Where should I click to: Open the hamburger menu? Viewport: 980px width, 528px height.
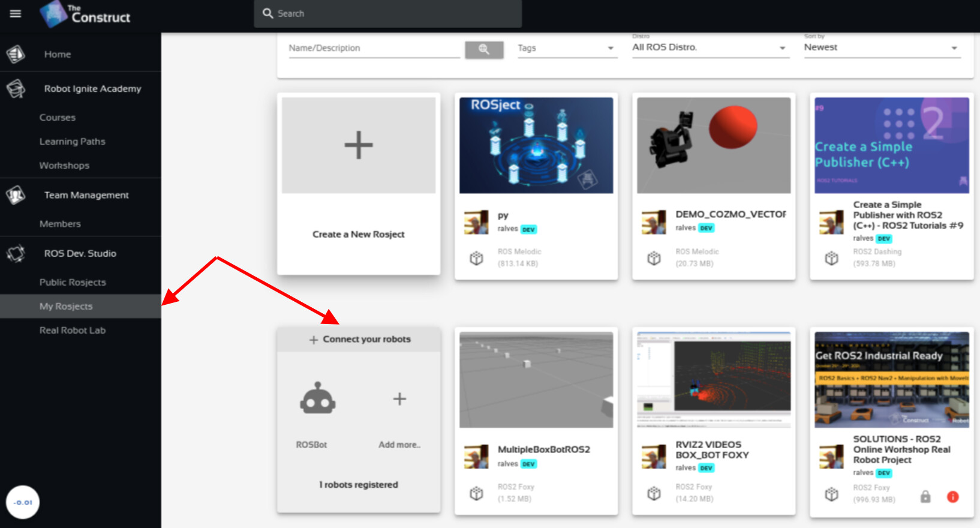[16, 13]
